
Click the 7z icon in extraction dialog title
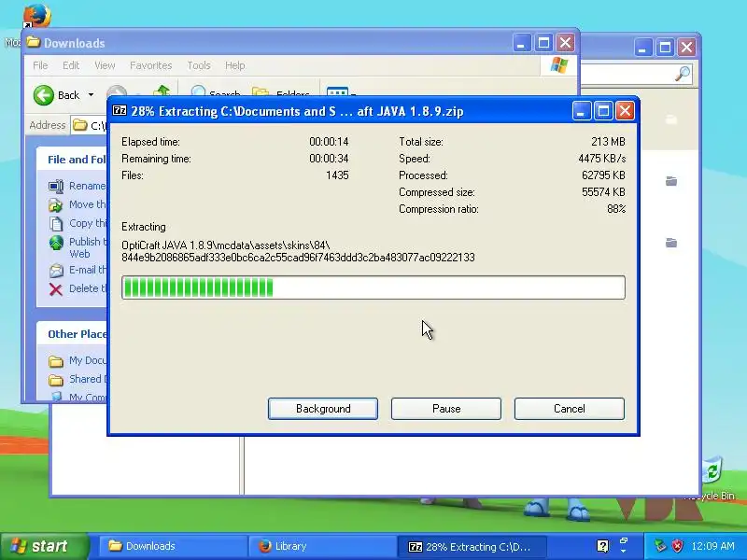[120, 111]
